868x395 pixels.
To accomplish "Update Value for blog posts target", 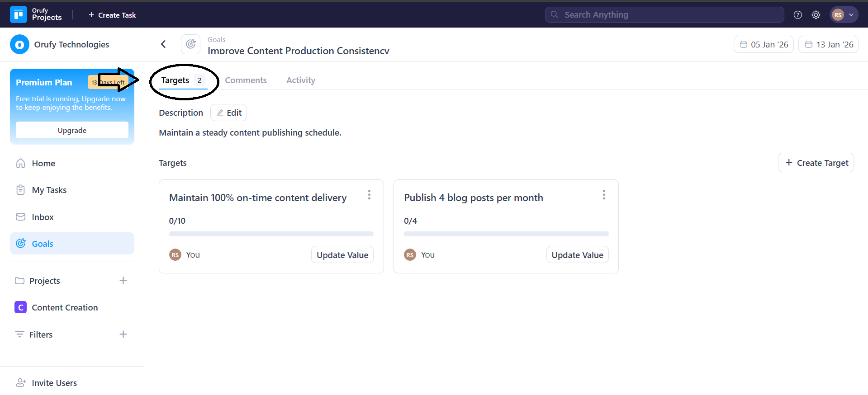I will pos(577,255).
